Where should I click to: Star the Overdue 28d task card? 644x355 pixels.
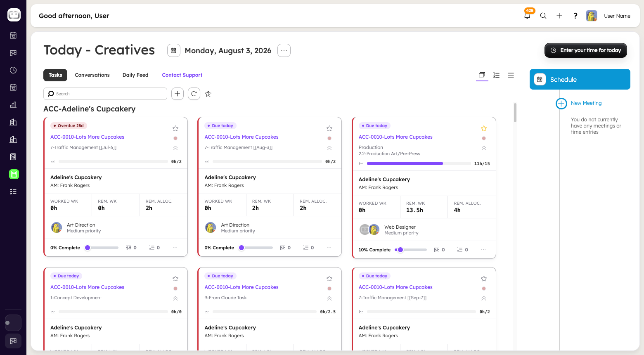pyautogui.click(x=175, y=128)
